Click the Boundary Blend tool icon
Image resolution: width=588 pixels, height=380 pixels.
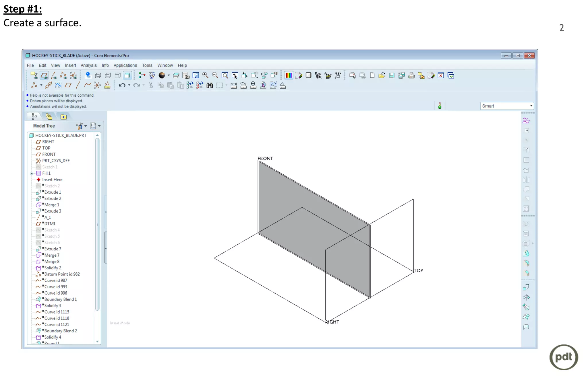526,317
